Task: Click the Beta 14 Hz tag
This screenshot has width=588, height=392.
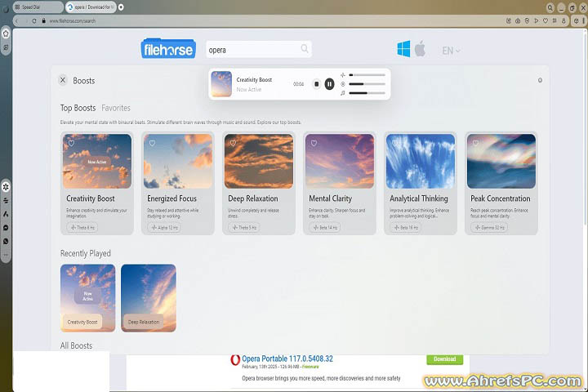Action: pos(325,228)
